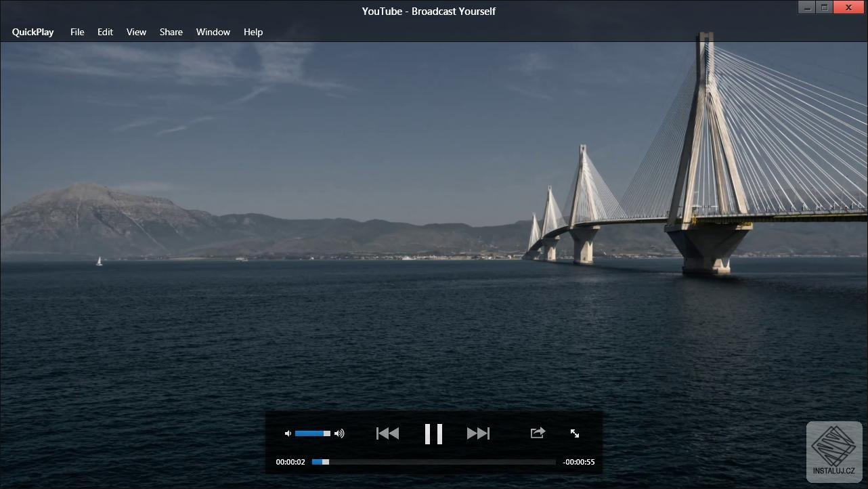Maximize the player window
The width and height of the screenshot is (868, 489).
click(x=825, y=7)
